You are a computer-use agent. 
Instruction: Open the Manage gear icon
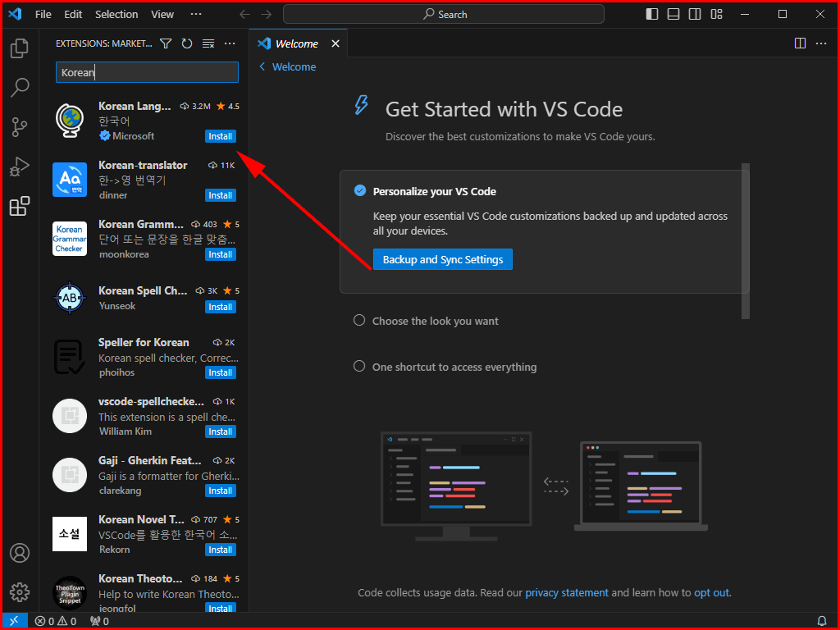click(20, 592)
